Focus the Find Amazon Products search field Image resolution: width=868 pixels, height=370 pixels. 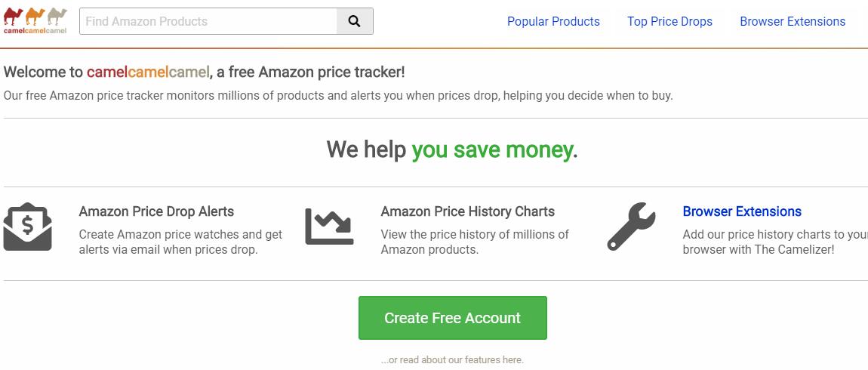[208, 21]
